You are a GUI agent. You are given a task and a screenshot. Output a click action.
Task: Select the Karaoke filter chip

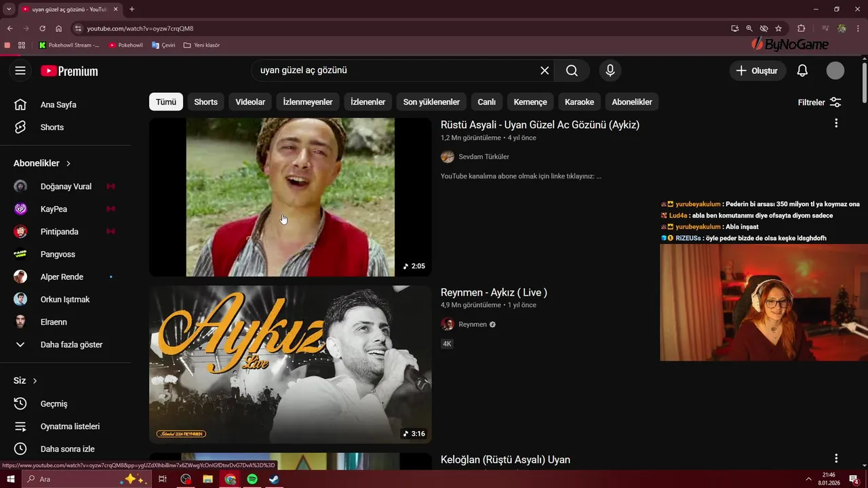[579, 102]
